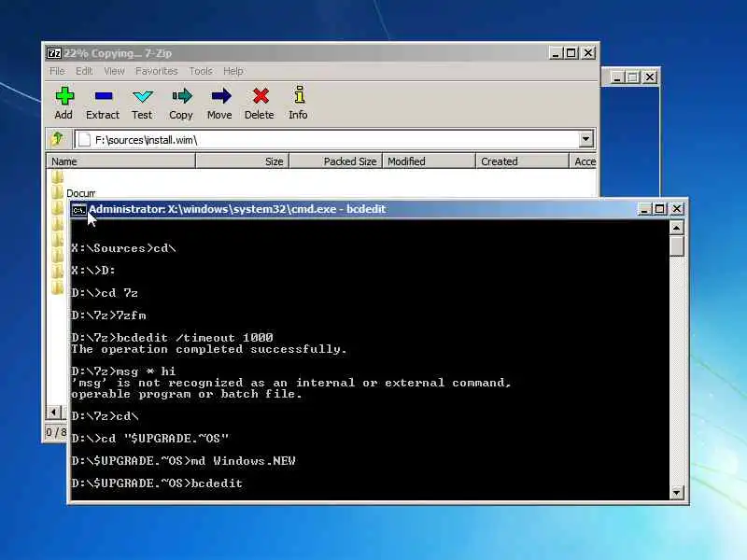Click the left arrow of 7-Zip horizontal scrollbar
Viewport: 747px width, 560px height.
tap(54, 412)
